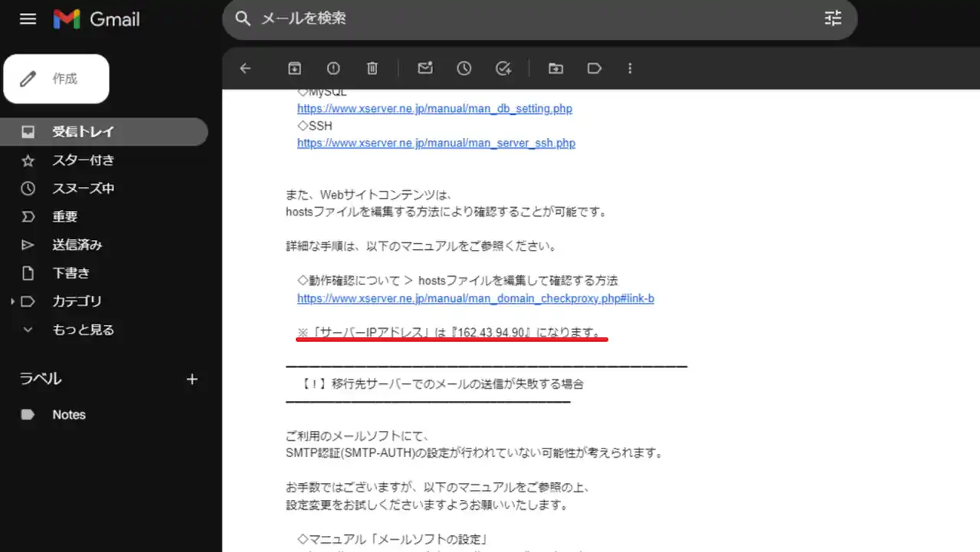
Task: Click the 作成 compose button
Action: (x=56, y=79)
